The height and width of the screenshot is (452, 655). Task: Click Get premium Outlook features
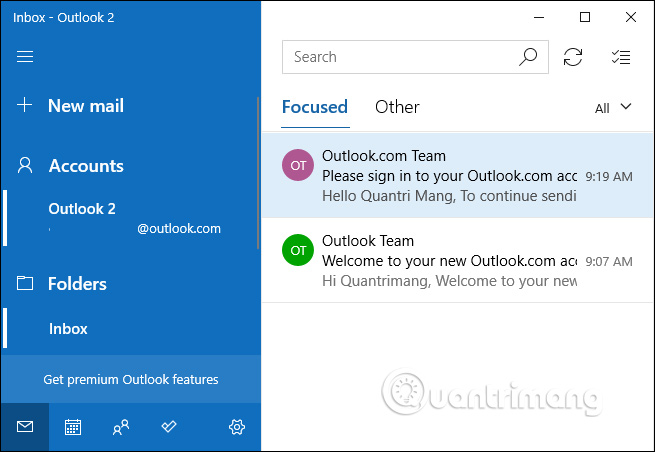point(131,379)
